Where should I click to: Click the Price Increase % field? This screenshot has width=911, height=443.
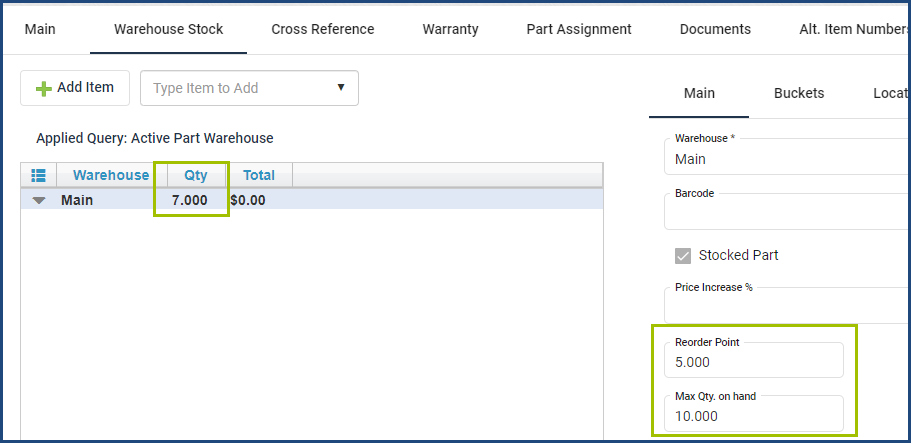point(787,305)
